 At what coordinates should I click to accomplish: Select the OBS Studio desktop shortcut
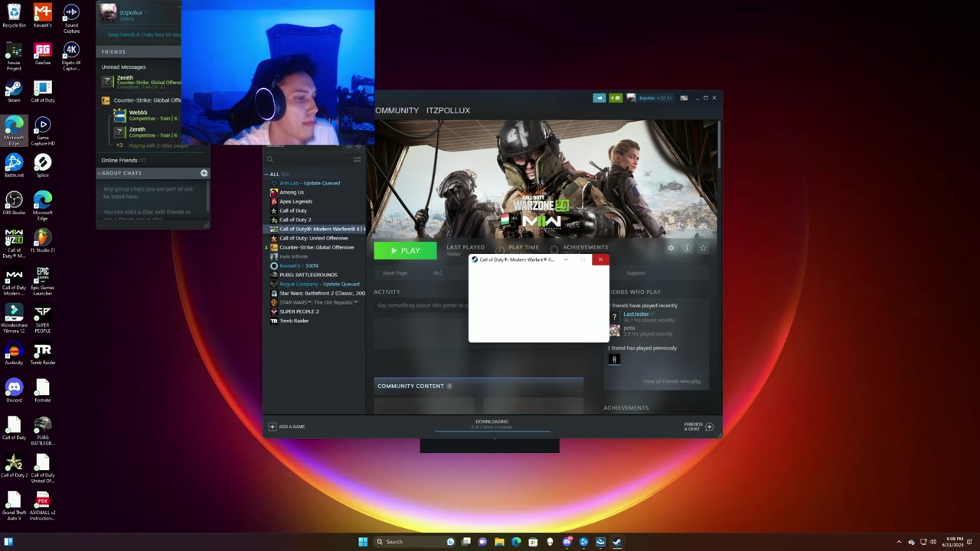(x=14, y=204)
